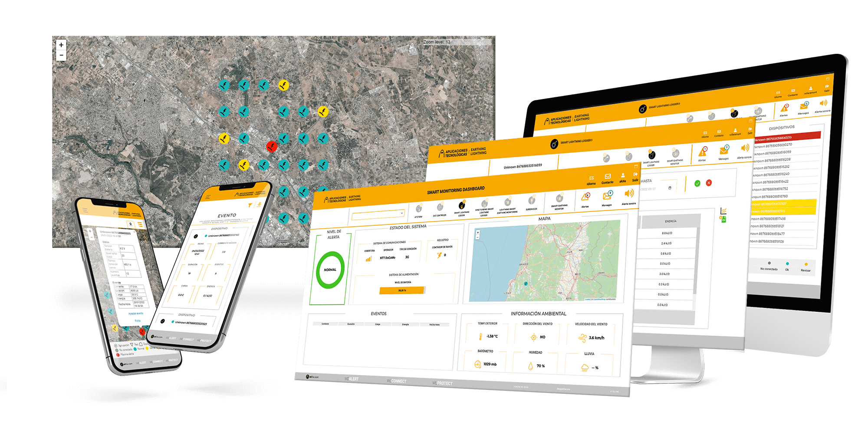868x432 pixels.
Task: Click Aceptar evento link on left phone
Action: coord(136,313)
